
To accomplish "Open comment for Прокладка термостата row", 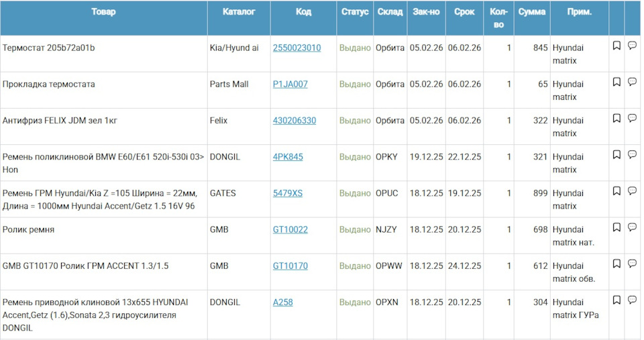I will 632,81.
